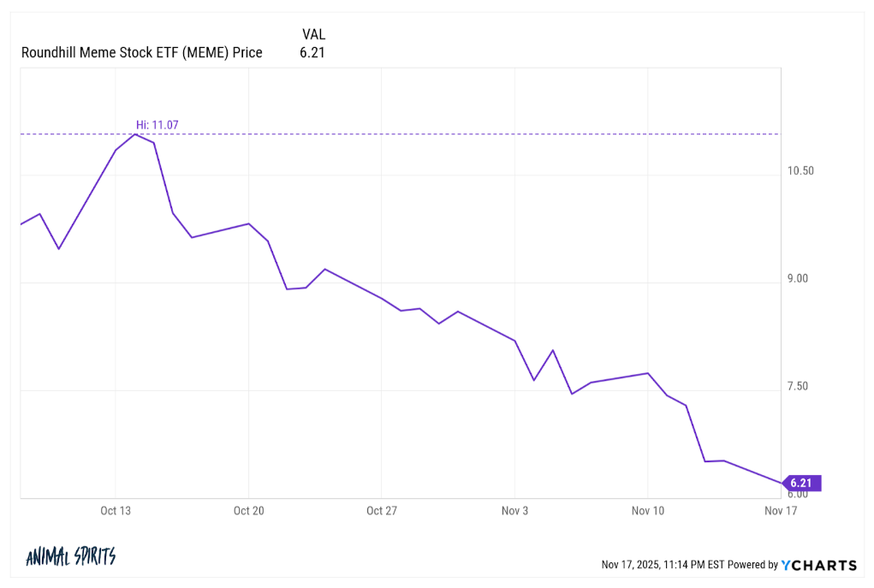The height and width of the screenshot is (588, 874).
Task: Click the "Hi: 11.07" label
Action: point(157,125)
